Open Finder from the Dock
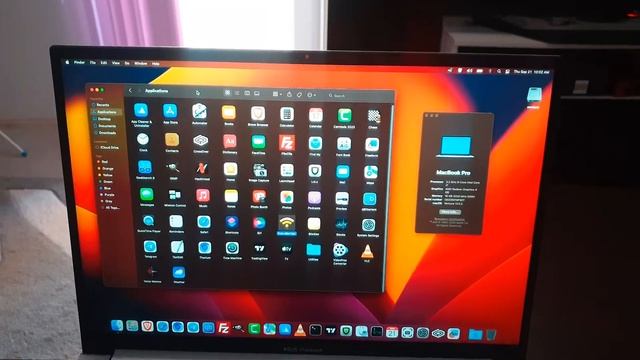Screen dimensions: 640x360 coord(117,325)
